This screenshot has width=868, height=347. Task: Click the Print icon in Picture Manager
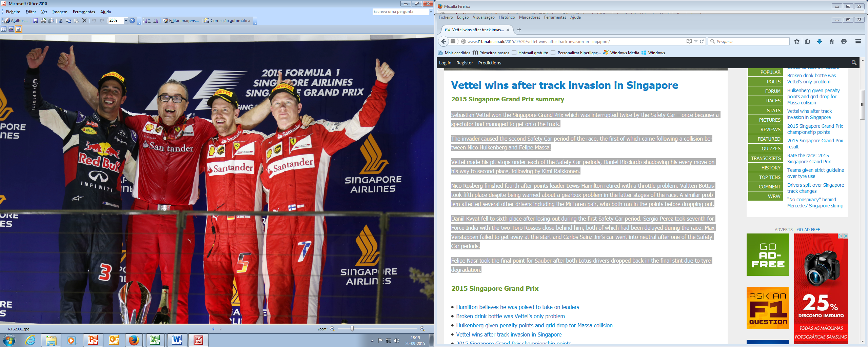click(x=43, y=21)
